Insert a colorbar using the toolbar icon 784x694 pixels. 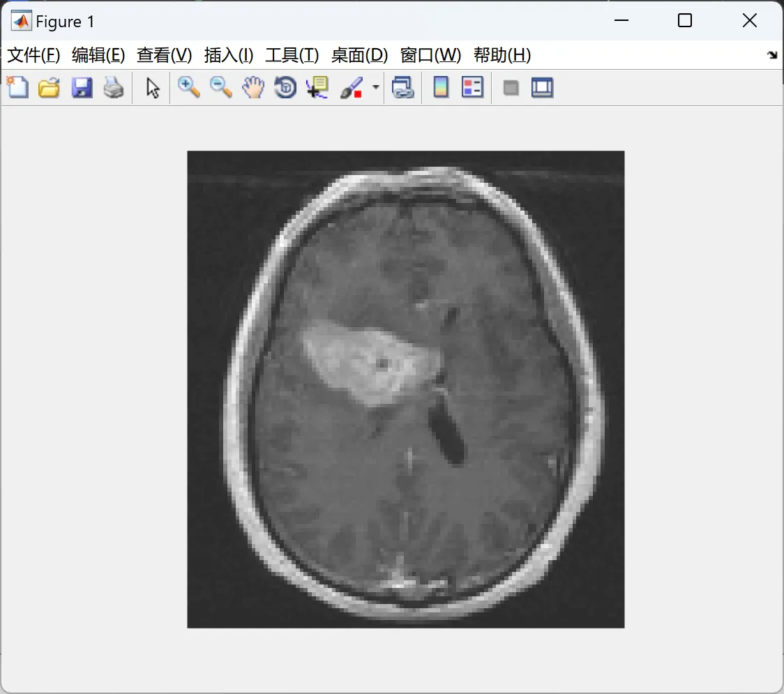coord(441,87)
